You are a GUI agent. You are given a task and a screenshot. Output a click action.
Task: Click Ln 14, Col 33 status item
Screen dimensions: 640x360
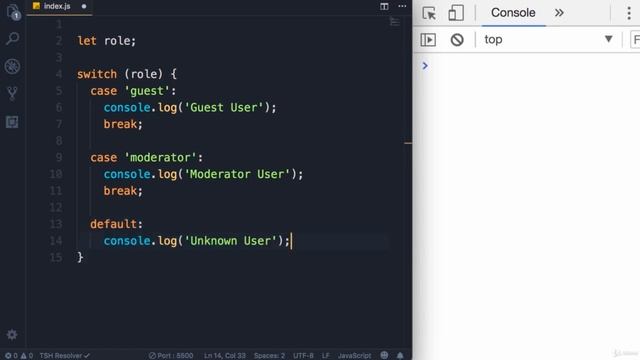pyautogui.click(x=225, y=356)
